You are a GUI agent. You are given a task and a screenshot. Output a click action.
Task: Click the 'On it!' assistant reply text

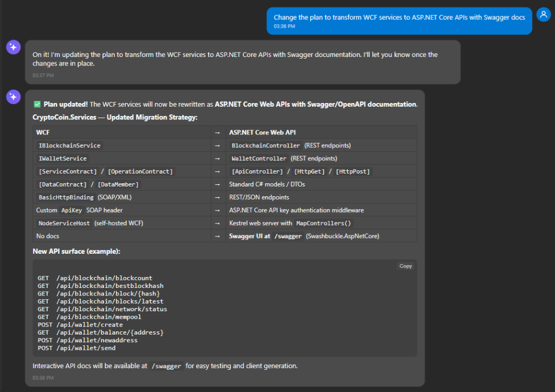[235, 59]
